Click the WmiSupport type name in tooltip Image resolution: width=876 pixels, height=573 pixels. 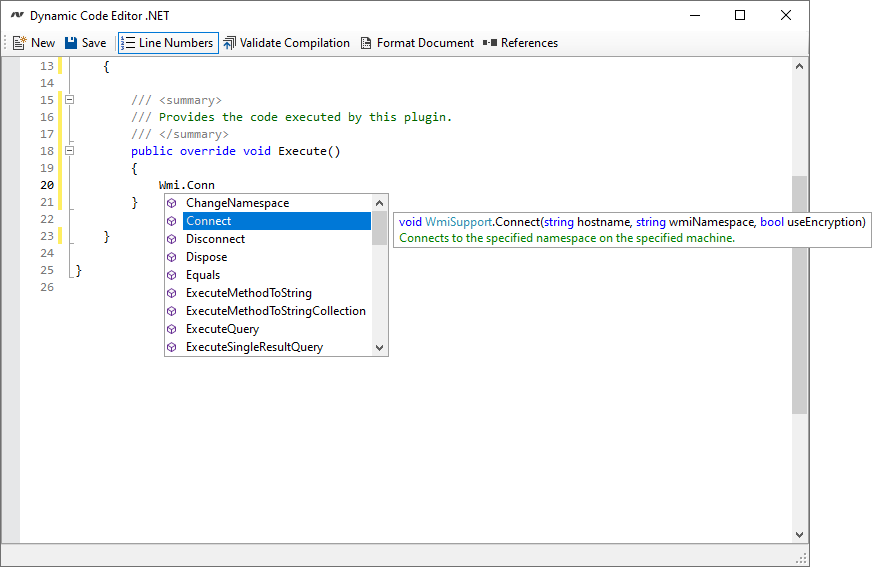coord(458,222)
